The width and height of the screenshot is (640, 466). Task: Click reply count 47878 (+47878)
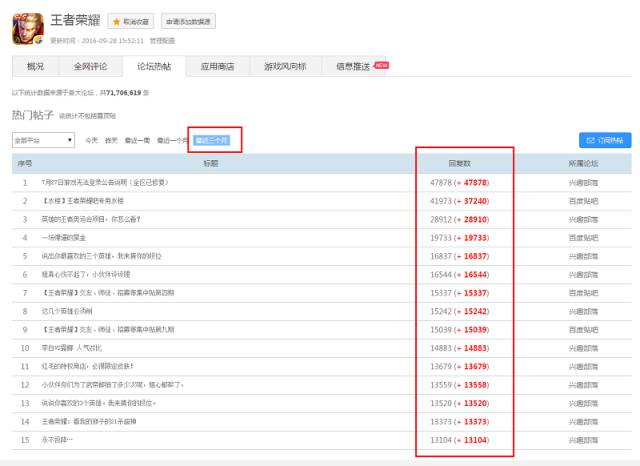(x=460, y=182)
